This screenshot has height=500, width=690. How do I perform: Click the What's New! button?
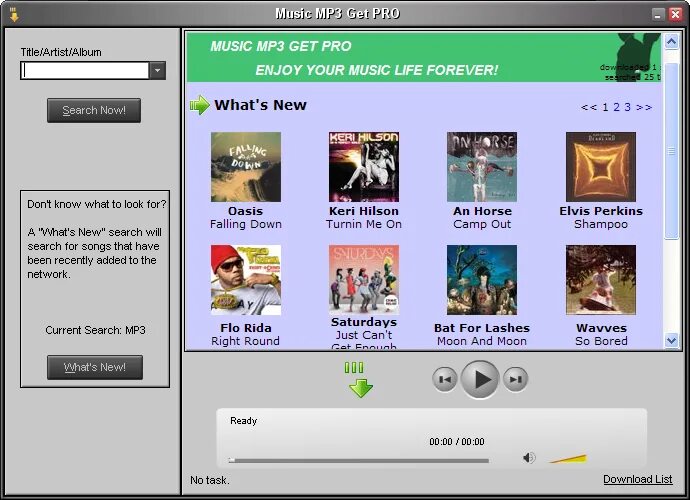pos(95,367)
